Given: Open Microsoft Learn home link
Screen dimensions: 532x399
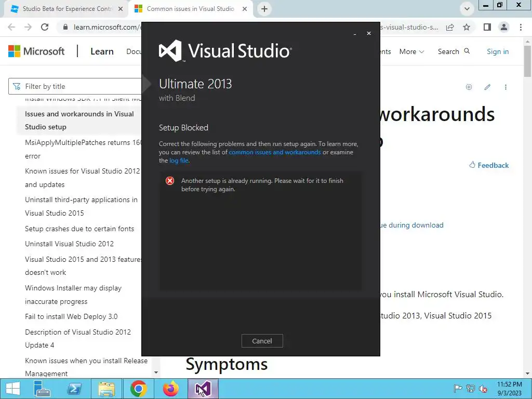Looking at the screenshot, I should (x=102, y=51).
